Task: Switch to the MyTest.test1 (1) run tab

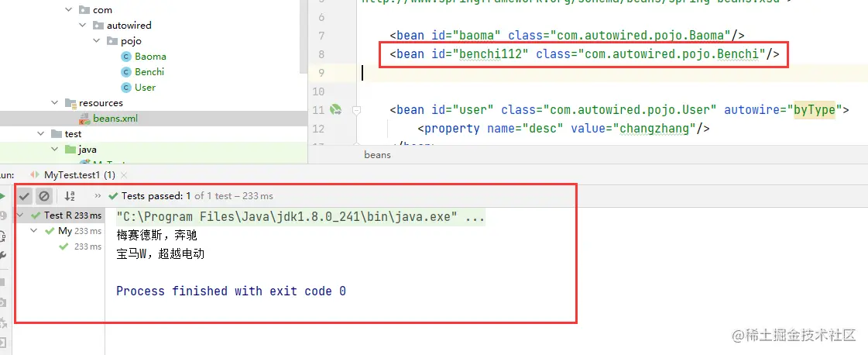Action: coord(79,175)
